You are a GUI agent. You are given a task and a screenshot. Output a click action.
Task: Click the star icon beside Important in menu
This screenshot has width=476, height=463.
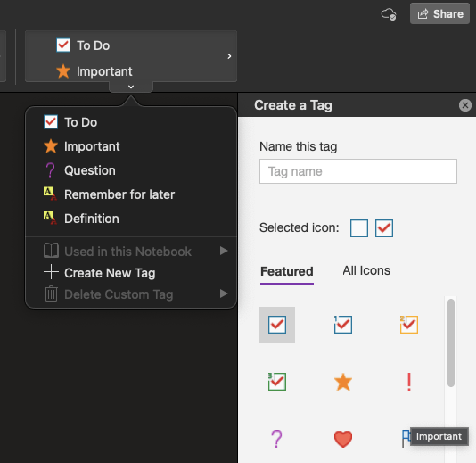[x=51, y=146]
